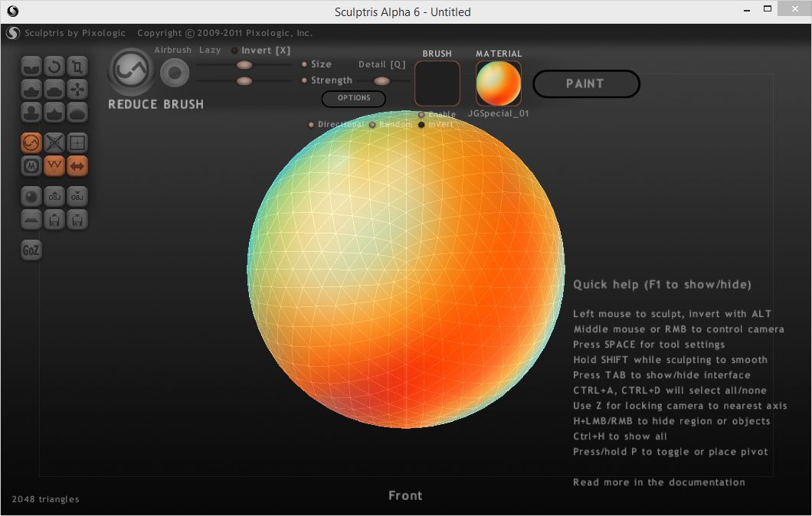The height and width of the screenshot is (516, 812).
Task: Click the New Sphere icon
Action: pyautogui.click(x=31, y=196)
